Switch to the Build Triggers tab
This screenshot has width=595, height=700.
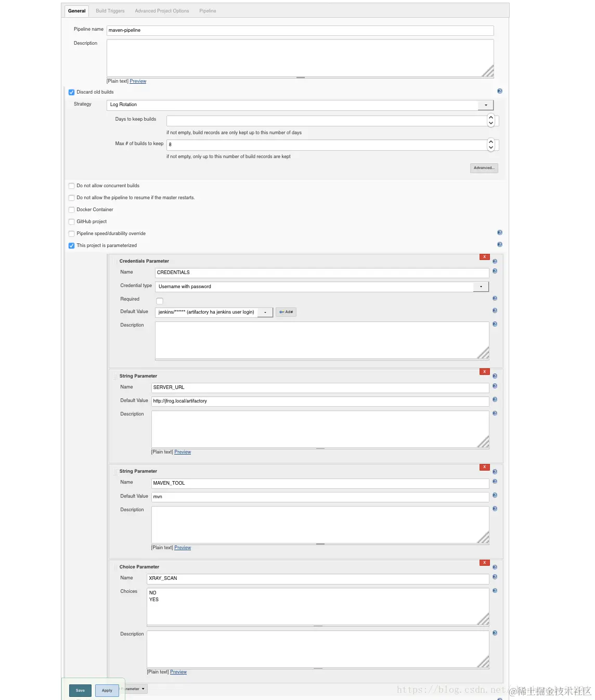click(110, 11)
